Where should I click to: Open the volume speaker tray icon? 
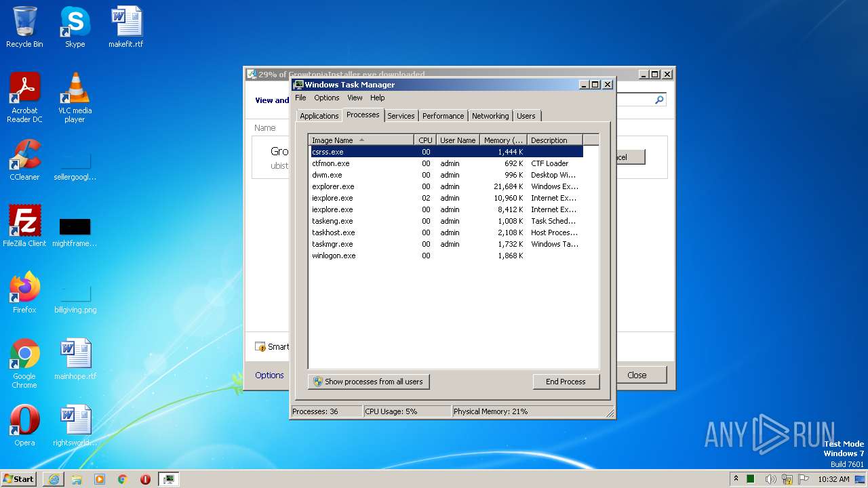point(771,479)
